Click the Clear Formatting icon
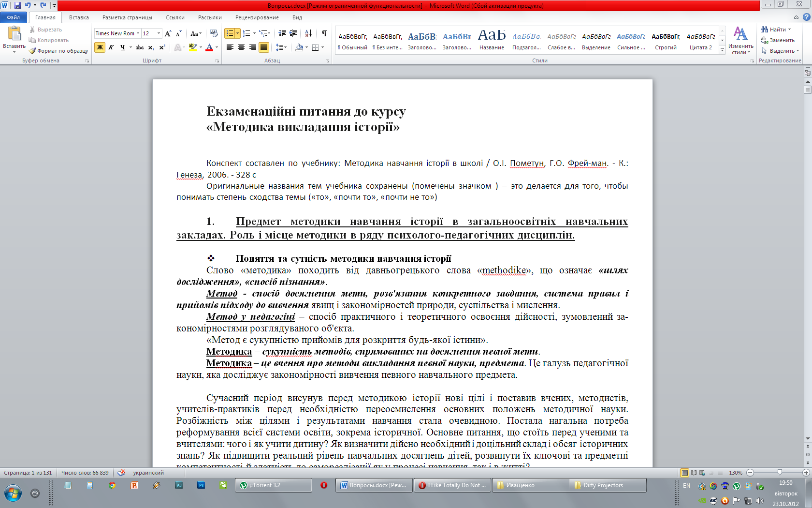The width and height of the screenshot is (812, 508). click(x=214, y=33)
